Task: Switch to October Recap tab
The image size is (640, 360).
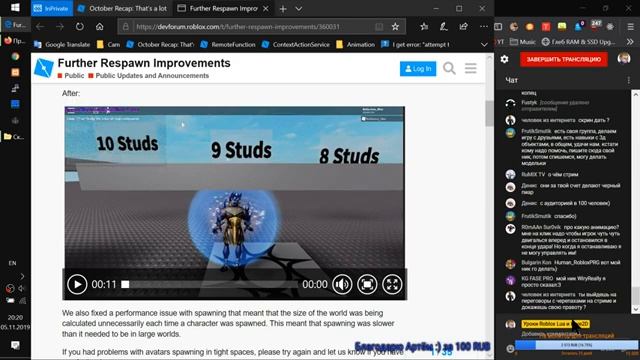Action: pyautogui.click(x=122, y=8)
